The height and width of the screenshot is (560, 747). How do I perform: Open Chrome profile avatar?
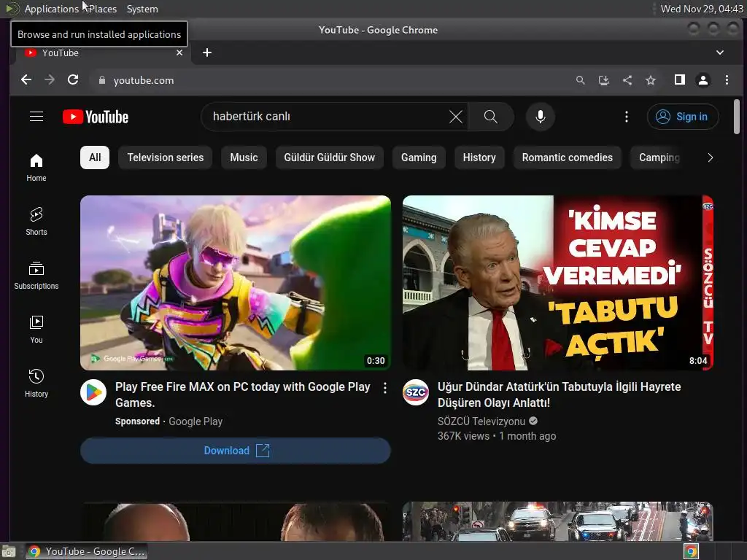[703, 80]
